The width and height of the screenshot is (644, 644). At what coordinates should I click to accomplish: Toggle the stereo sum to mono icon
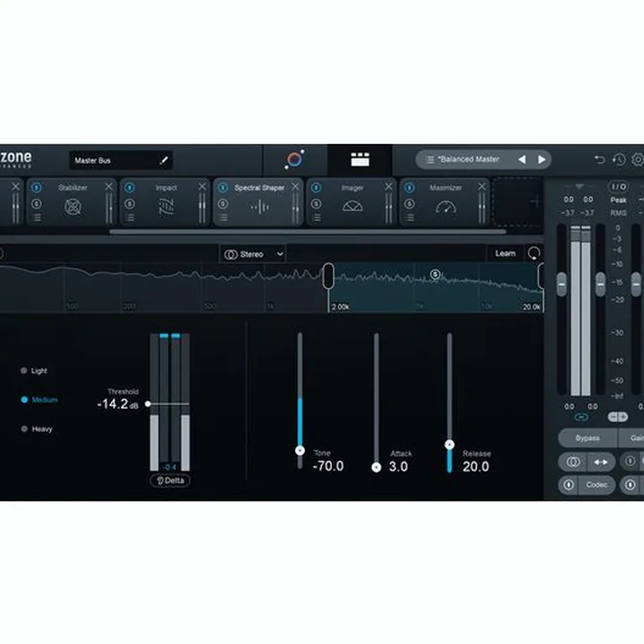[x=573, y=462]
